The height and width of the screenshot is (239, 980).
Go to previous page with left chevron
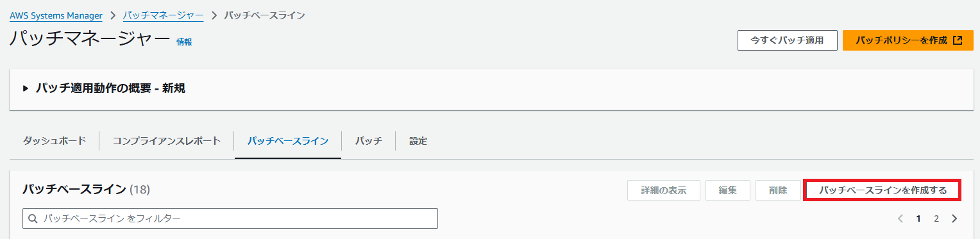900,218
